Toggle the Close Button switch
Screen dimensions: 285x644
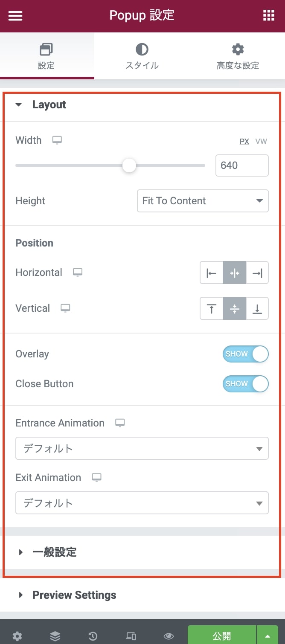click(x=245, y=384)
